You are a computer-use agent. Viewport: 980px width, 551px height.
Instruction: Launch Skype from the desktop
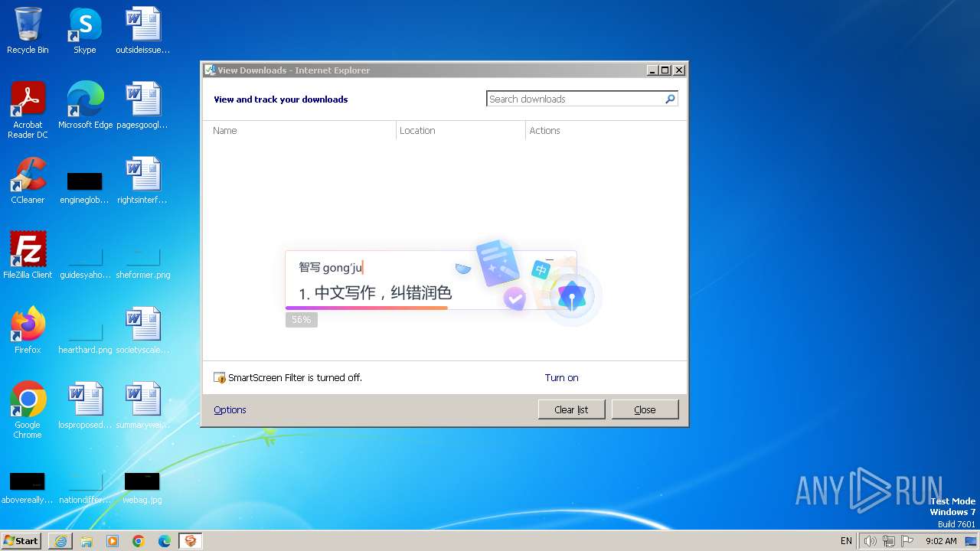(84, 31)
